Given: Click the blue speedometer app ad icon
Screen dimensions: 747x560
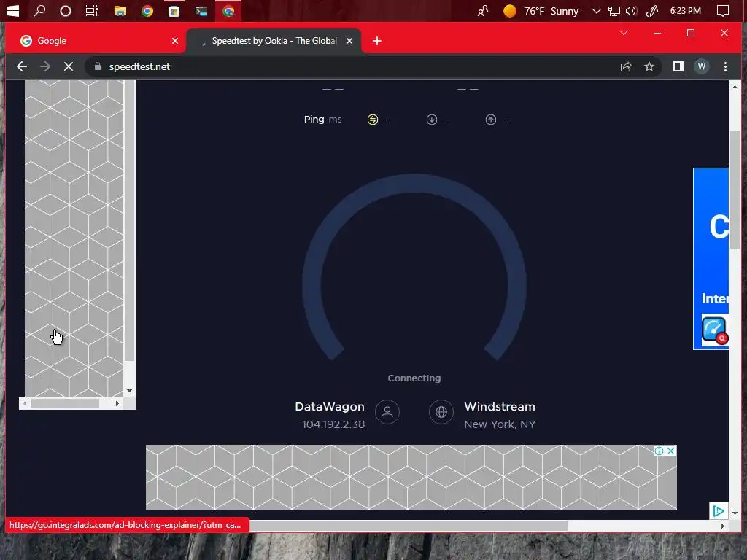Looking at the screenshot, I should 713,330.
